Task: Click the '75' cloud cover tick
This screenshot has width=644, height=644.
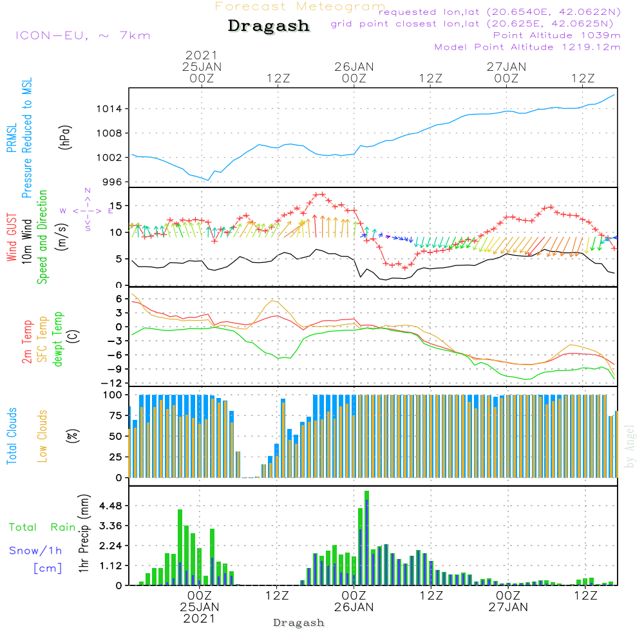Action: [116, 415]
